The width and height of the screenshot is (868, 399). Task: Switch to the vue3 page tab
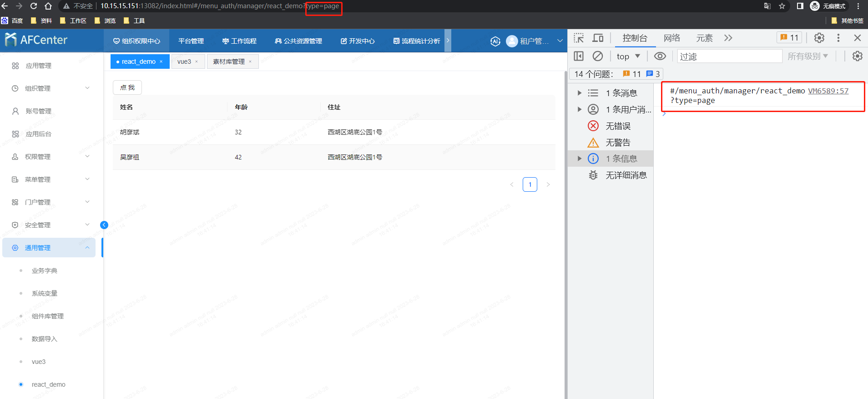click(x=184, y=61)
